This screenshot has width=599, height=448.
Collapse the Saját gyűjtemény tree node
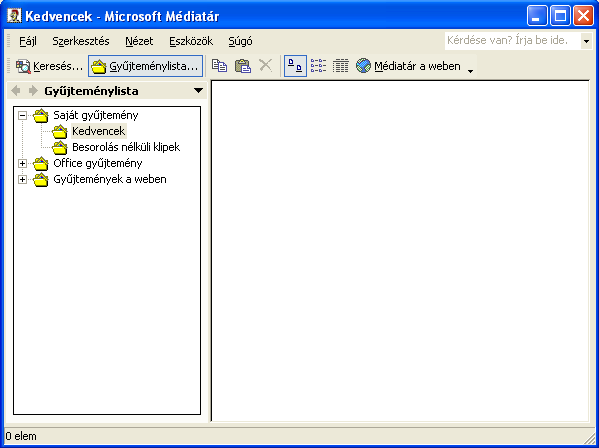(x=23, y=115)
